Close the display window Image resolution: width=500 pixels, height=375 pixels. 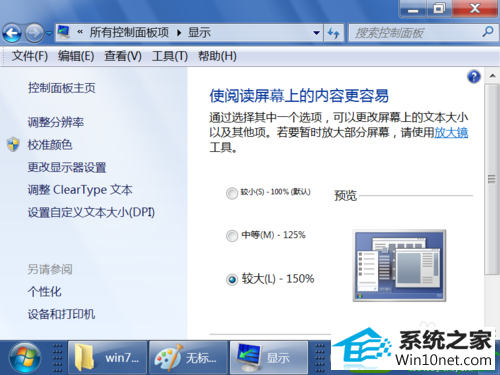(x=475, y=9)
